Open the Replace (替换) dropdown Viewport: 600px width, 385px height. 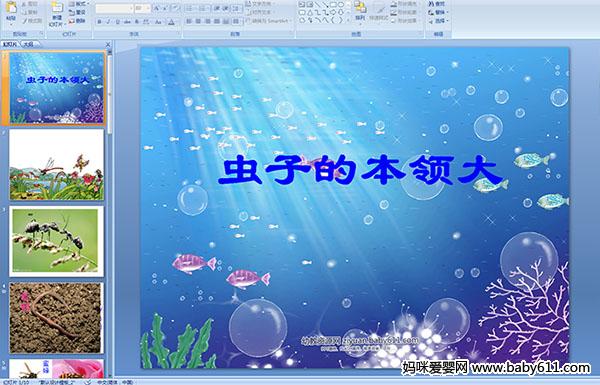tap(438, 12)
